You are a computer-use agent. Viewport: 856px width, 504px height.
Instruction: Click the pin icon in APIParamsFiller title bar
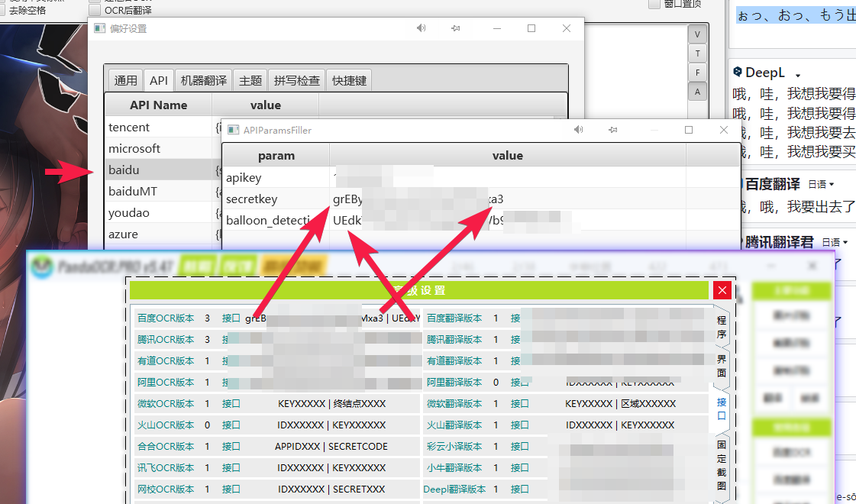tap(613, 131)
